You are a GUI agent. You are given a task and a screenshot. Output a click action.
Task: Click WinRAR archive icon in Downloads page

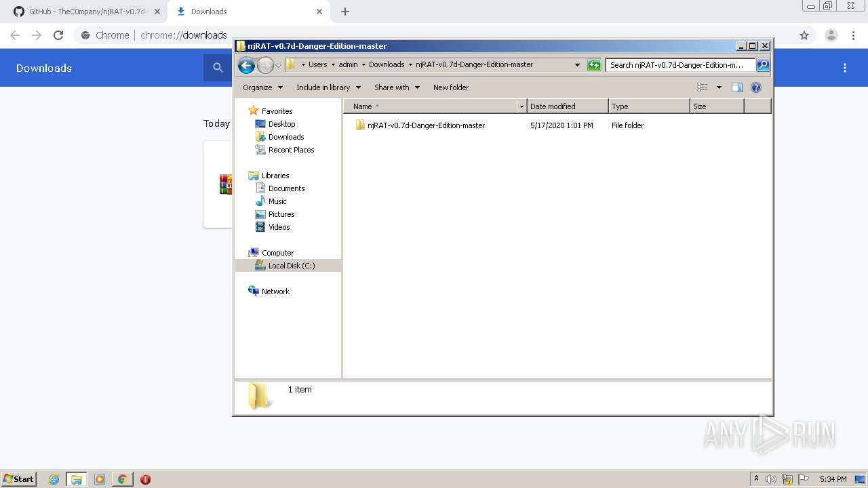[226, 184]
